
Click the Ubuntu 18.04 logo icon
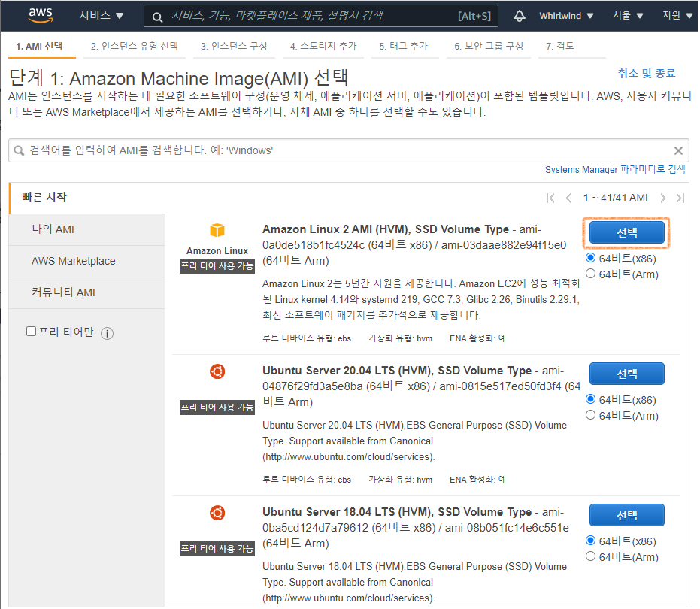pyautogui.click(x=217, y=513)
